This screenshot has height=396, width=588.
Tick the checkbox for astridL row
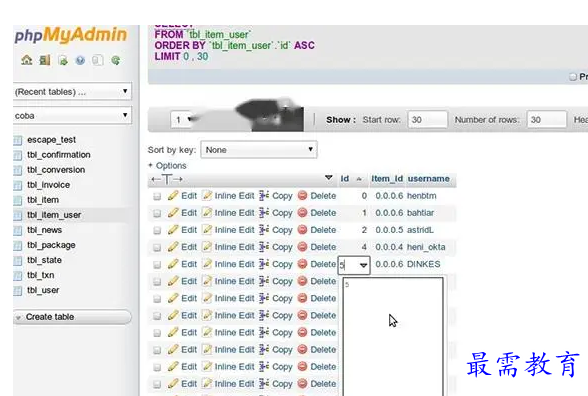pos(157,230)
